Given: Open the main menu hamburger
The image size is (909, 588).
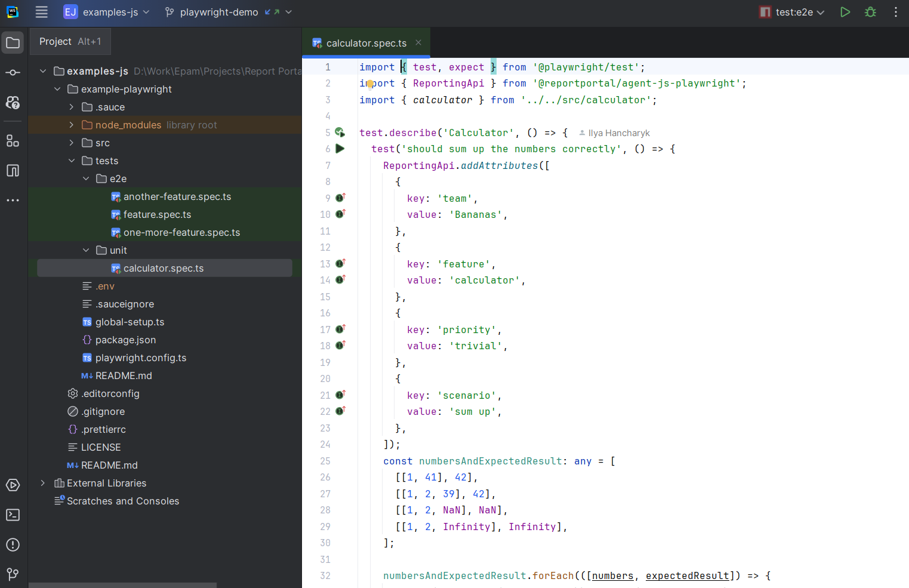Looking at the screenshot, I should tap(41, 12).
